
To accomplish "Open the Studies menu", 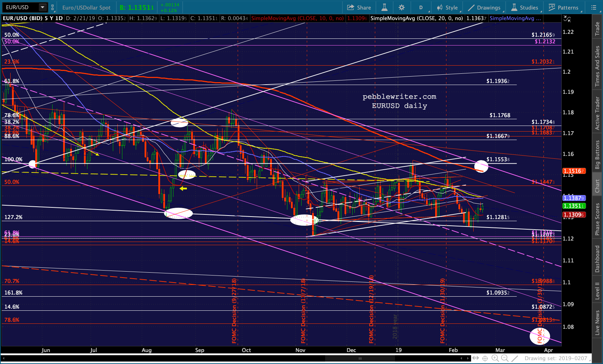I will (525, 7).
